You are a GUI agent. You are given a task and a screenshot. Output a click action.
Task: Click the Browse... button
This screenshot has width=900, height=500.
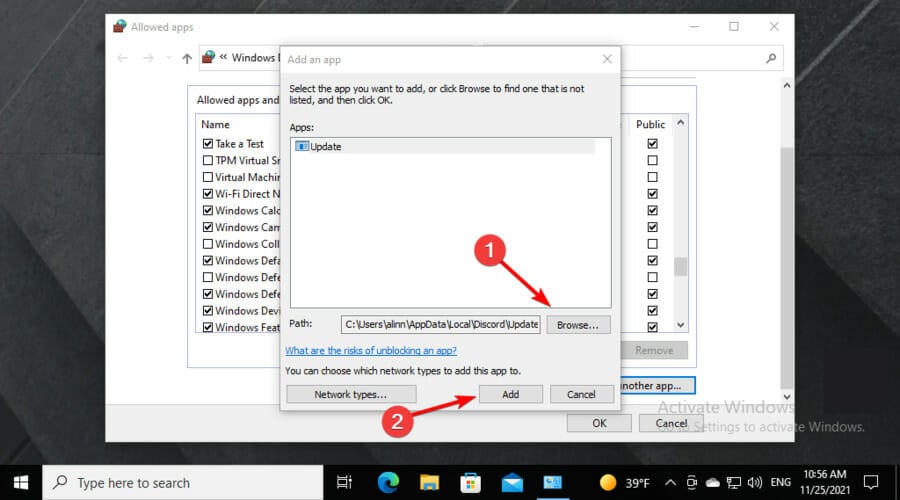[x=578, y=325]
